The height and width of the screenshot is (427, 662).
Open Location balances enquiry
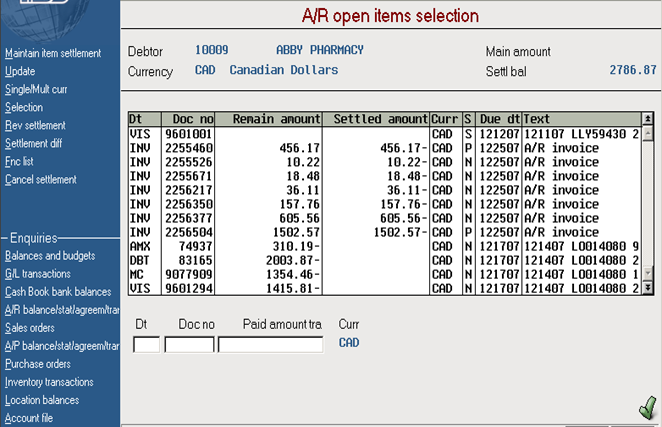[42, 400]
